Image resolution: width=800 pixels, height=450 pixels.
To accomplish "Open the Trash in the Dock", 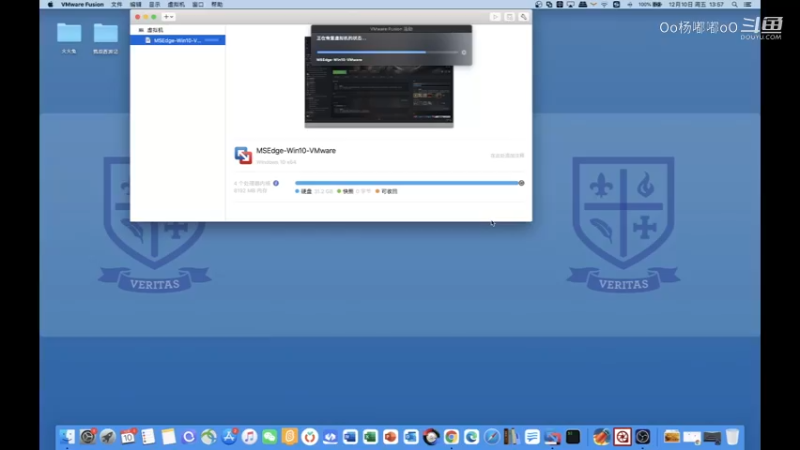I will [732, 437].
